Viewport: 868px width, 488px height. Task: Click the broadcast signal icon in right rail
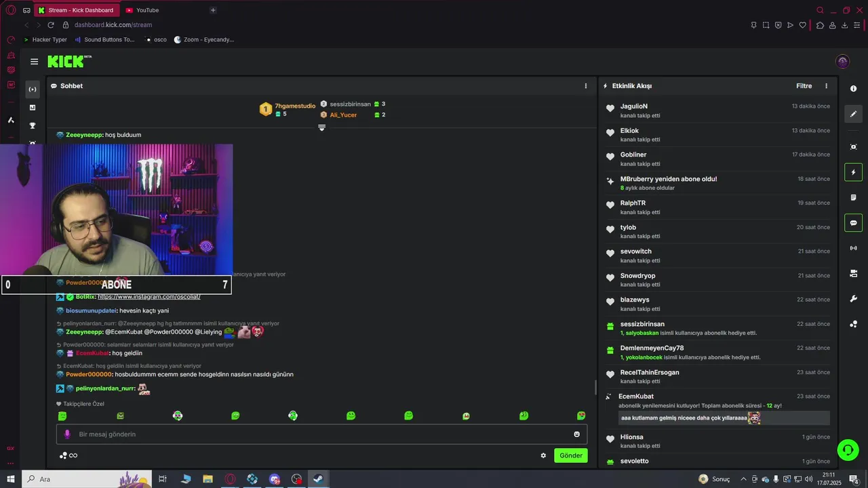[x=853, y=248]
